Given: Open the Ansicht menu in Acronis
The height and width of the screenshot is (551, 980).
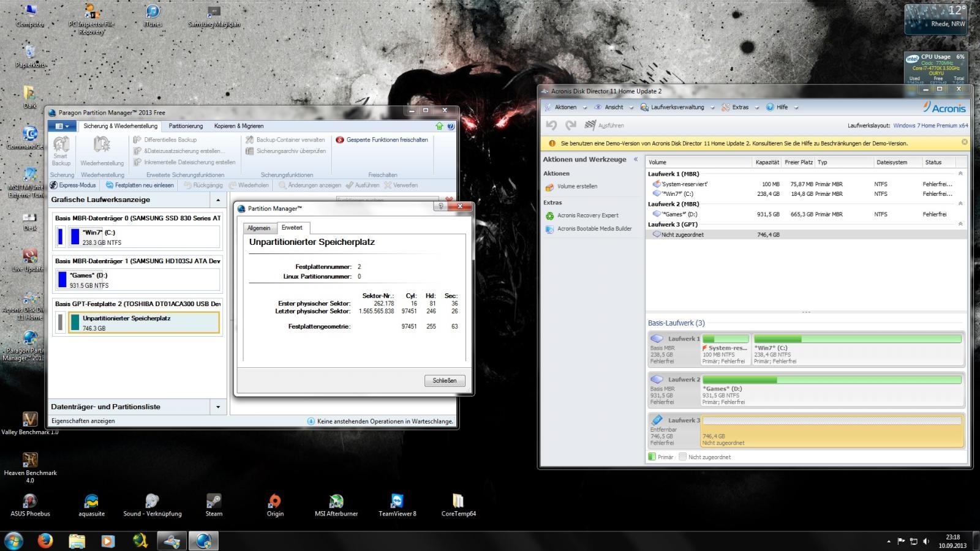Looking at the screenshot, I should 614,107.
